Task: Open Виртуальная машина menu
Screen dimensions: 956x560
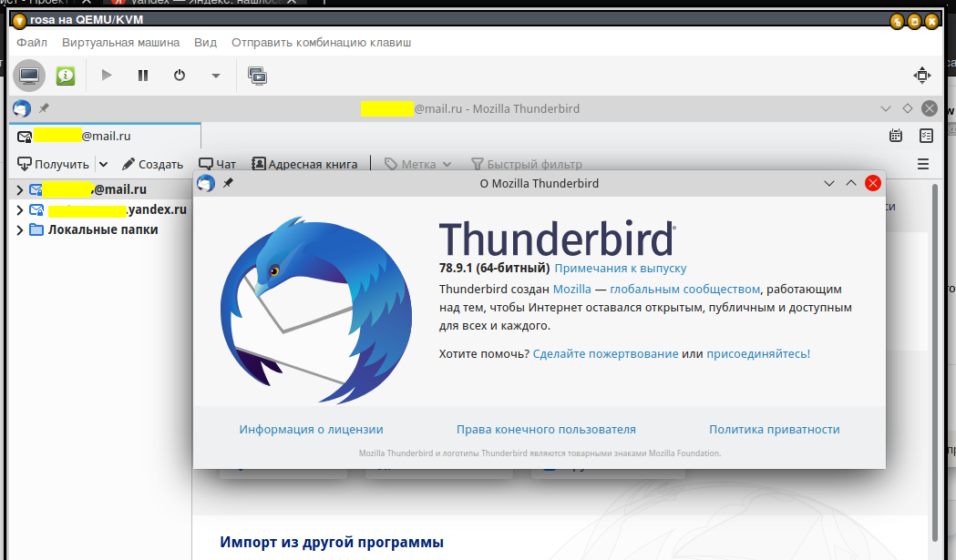Action: (x=120, y=43)
